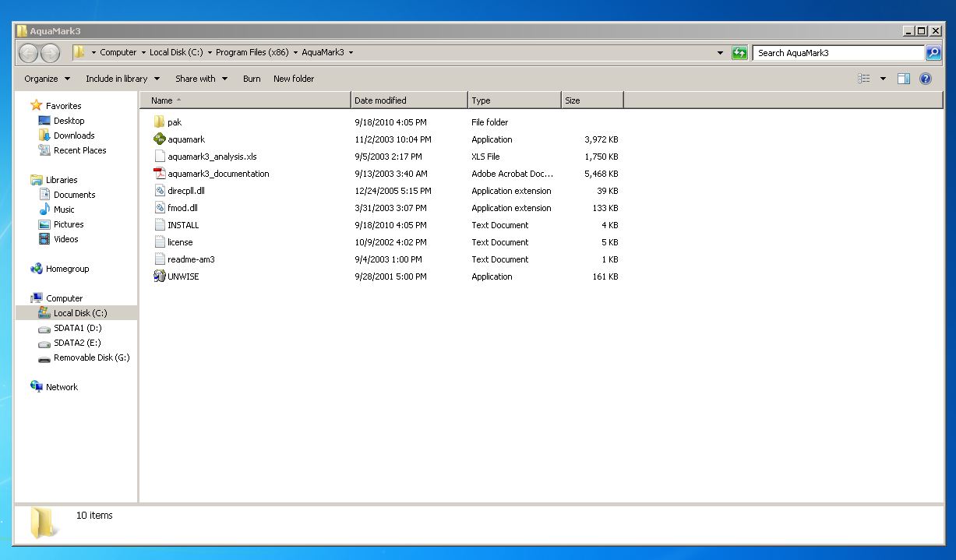Select Downloads in Favorites sidebar

[x=73, y=136]
